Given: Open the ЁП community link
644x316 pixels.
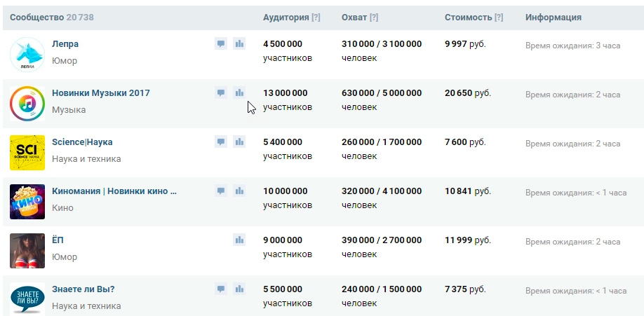Looking at the screenshot, I should point(58,240).
